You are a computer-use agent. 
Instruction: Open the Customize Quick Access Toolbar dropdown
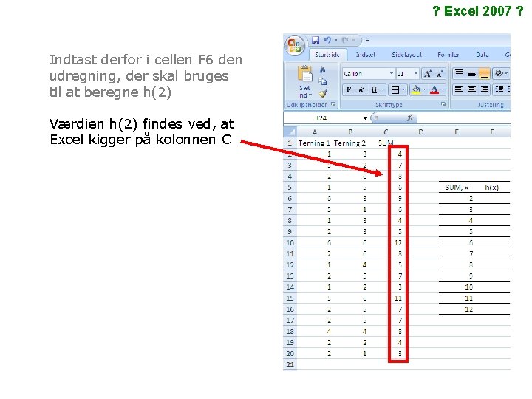pos(367,41)
